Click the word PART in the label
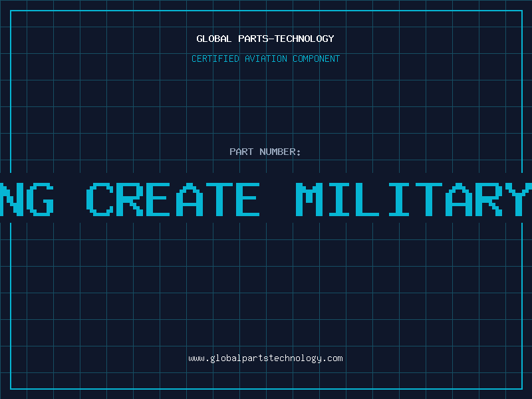Image resolution: width=532 pixels, height=399 pixels. pyautogui.click(x=241, y=152)
